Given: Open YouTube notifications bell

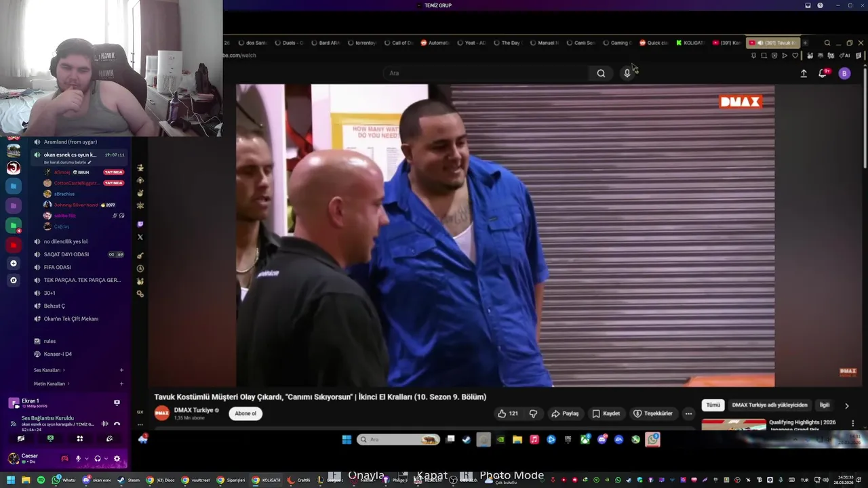Looking at the screenshot, I should pos(823,73).
